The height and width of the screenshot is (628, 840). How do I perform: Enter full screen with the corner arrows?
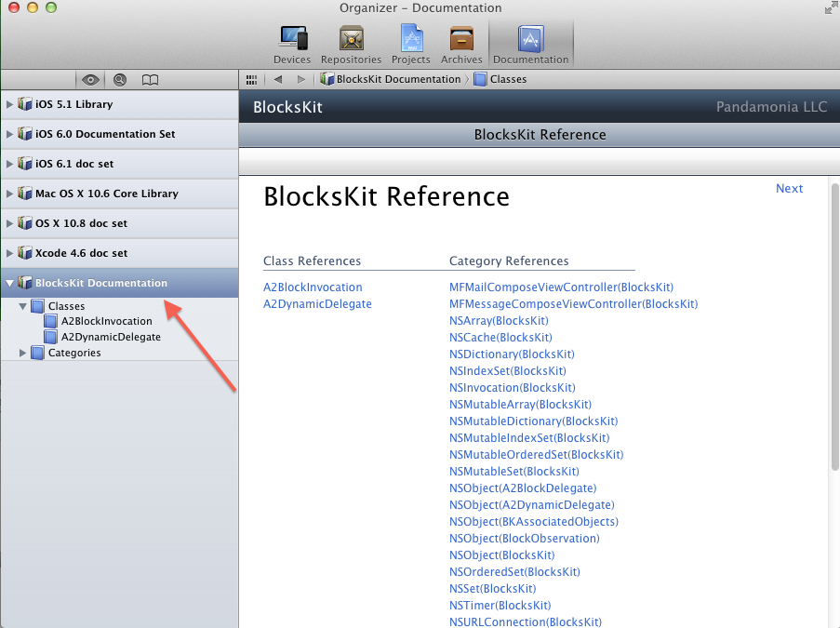pos(831,8)
